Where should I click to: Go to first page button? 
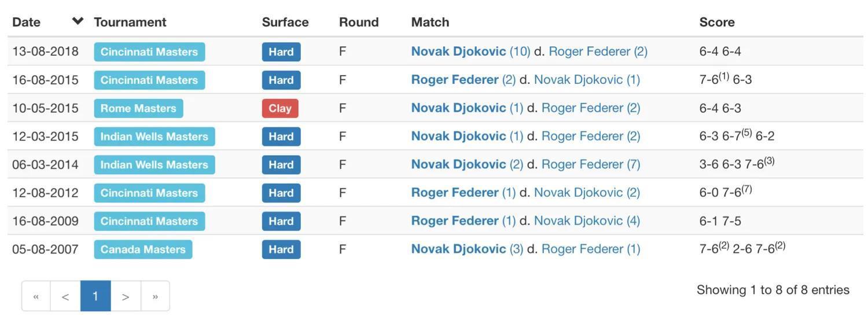tap(36, 296)
